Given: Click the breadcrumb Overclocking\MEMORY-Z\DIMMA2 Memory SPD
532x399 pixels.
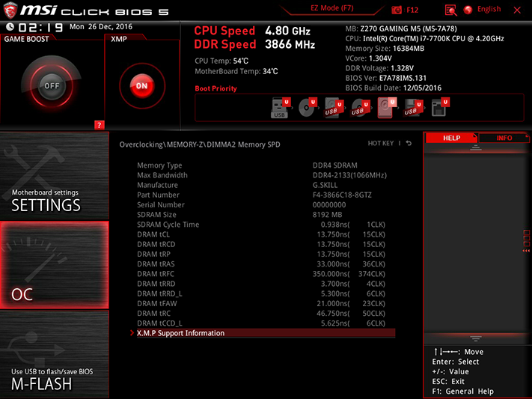Looking at the screenshot, I should [x=200, y=144].
